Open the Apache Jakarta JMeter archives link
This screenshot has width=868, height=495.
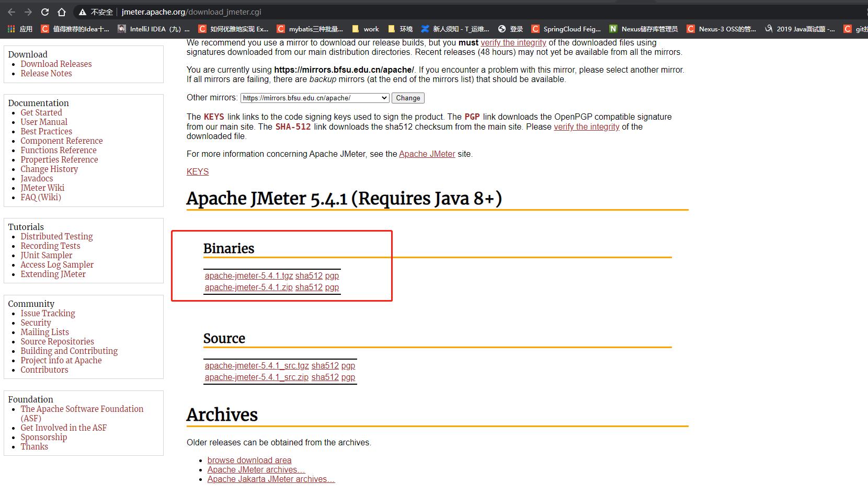pos(271,479)
